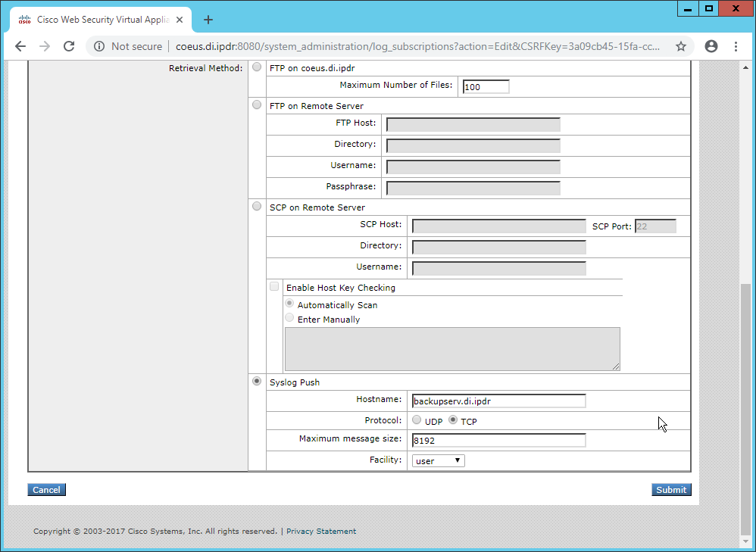This screenshot has width=756, height=552.
Task: Select Syslog Push radio button
Action: pos(257,382)
